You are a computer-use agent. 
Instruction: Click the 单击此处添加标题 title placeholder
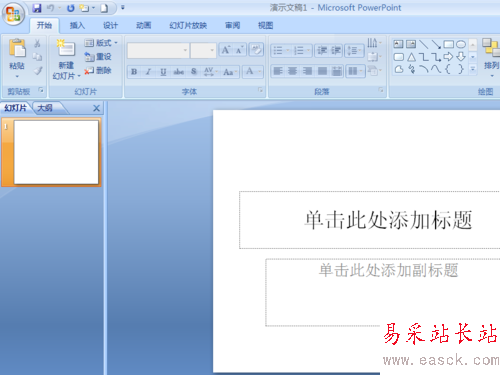click(x=388, y=220)
